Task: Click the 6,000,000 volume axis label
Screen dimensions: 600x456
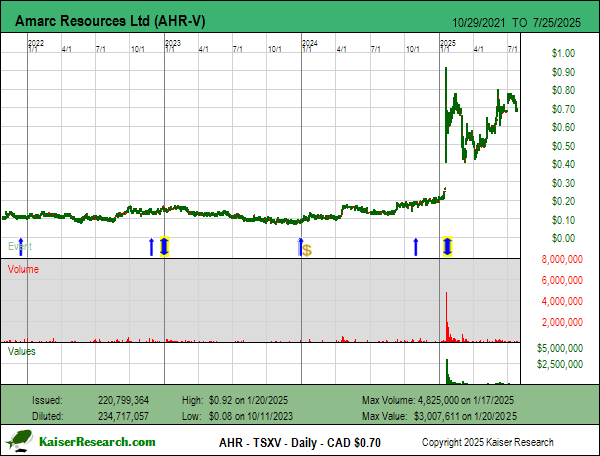Action: click(x=562, y=280)
